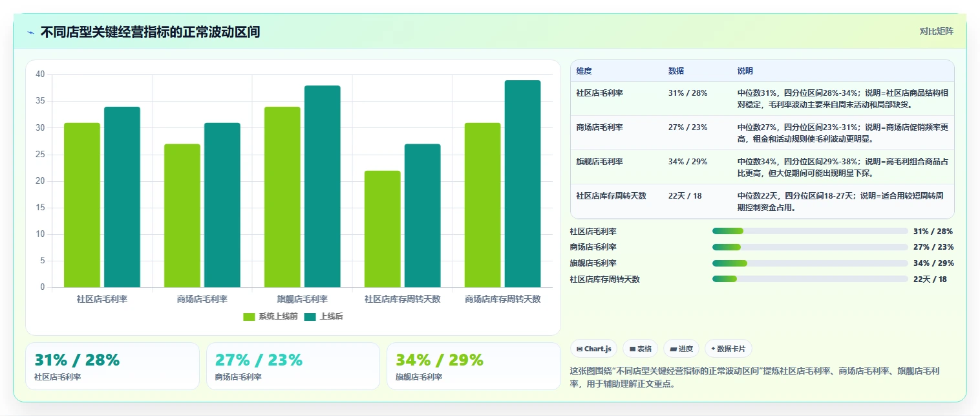Click the light green 社区店毛利率 bar
The width and height of the screenshot is (980, 416).
82,205
